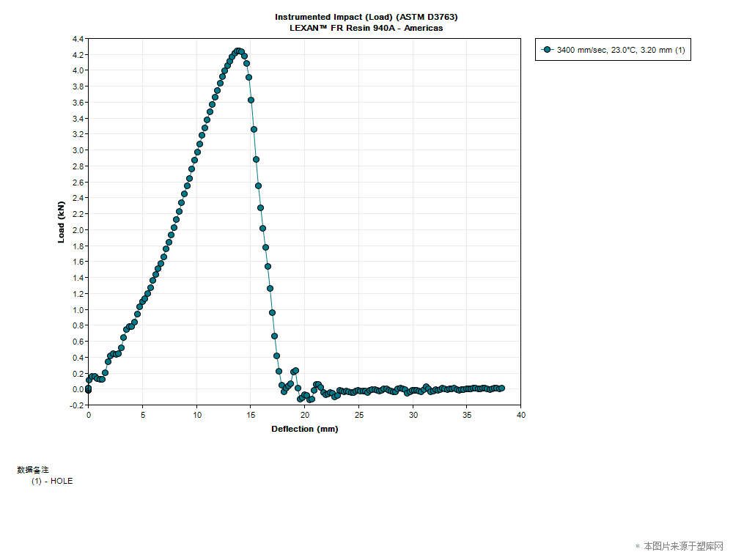Click the chart title "Instrumented Impact (Load) (ASTM D3763)"
Viewport: 733px width, 560px height.
[x=366, y=17]
